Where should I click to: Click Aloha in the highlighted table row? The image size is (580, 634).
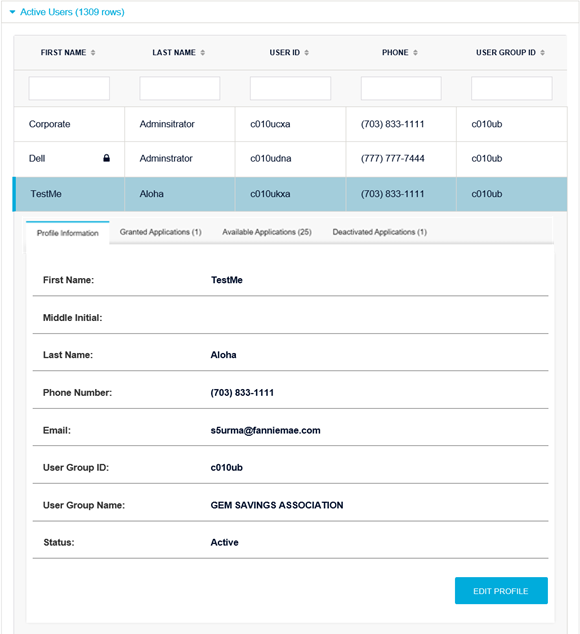152,194
